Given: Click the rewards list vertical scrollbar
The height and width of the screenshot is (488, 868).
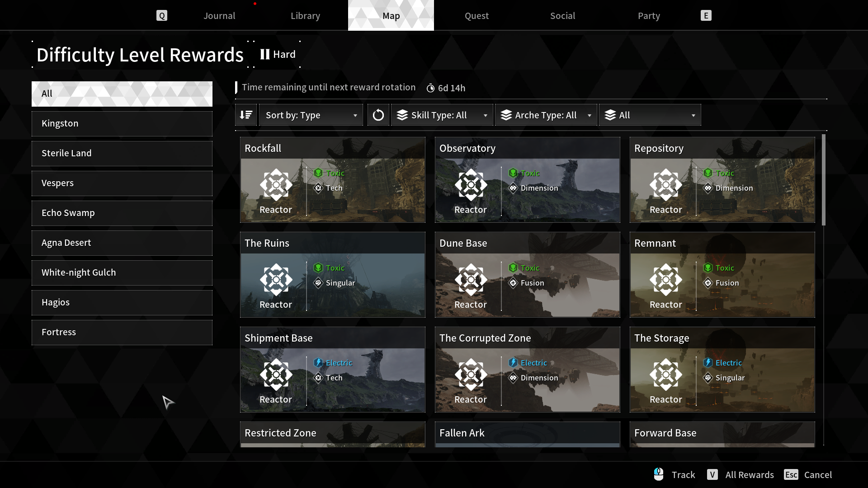Looking at the screenshot, I should (x=824, y=179).
